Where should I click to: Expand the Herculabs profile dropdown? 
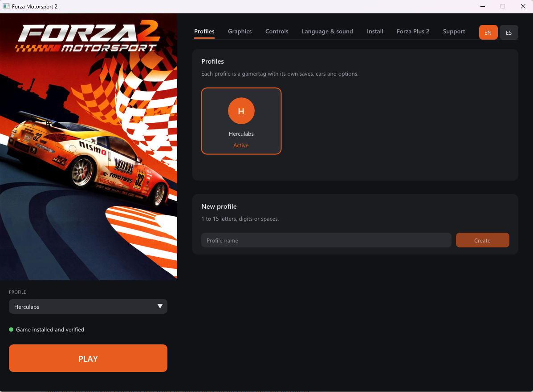pos(88,307)
